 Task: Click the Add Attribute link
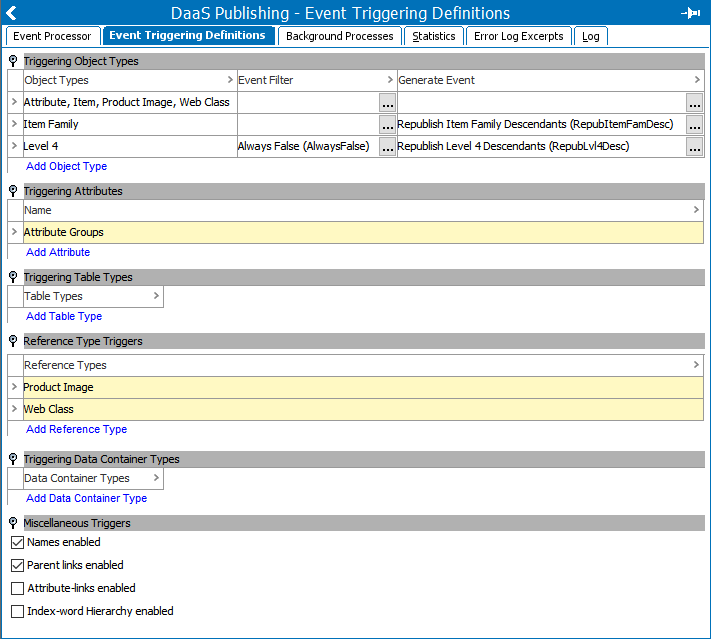point(58,252)
